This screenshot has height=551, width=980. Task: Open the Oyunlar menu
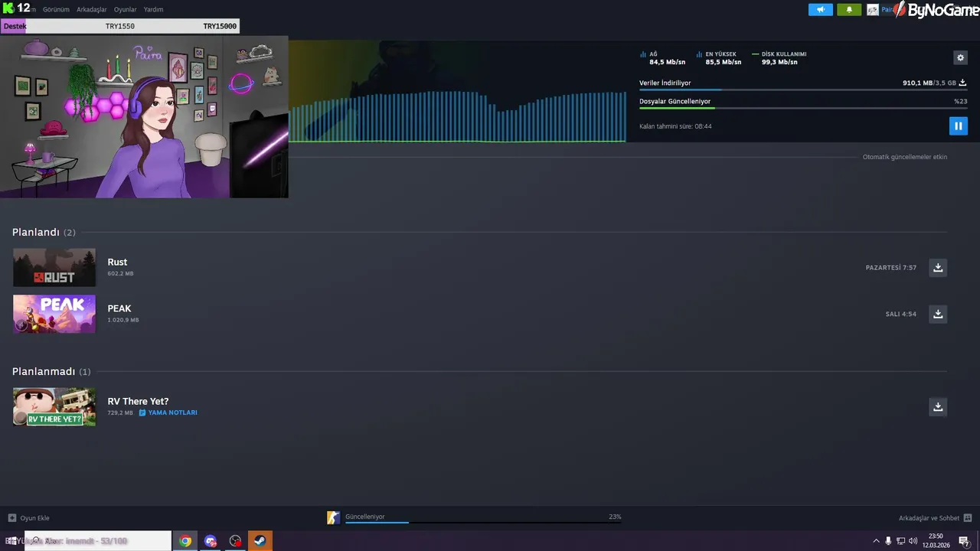126,10
